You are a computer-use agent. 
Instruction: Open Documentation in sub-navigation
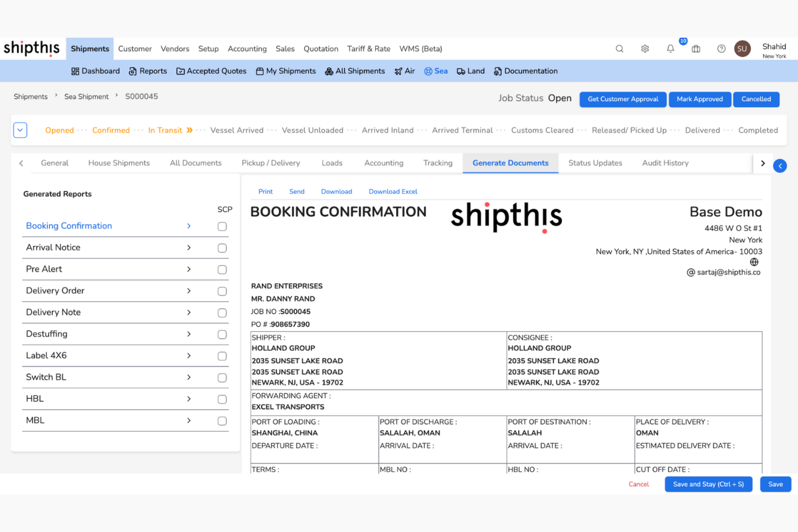point(526,71)
